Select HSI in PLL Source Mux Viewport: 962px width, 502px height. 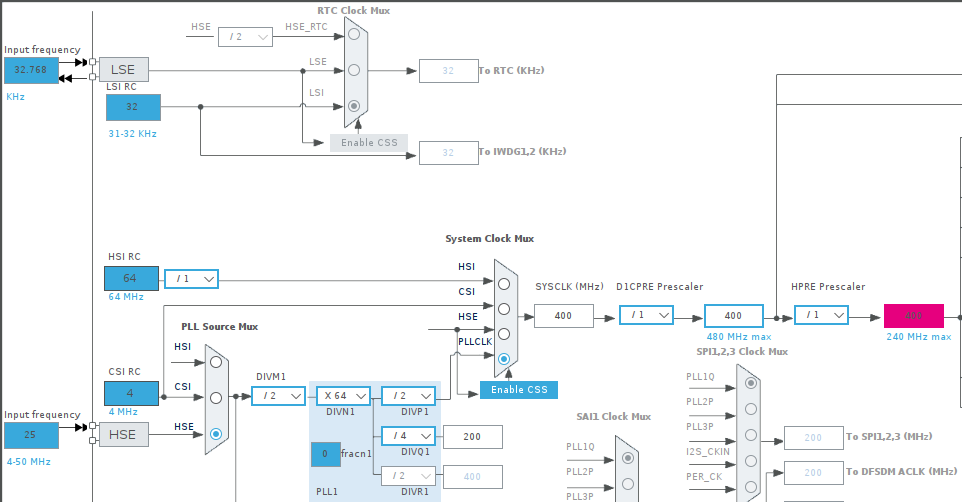216,362
